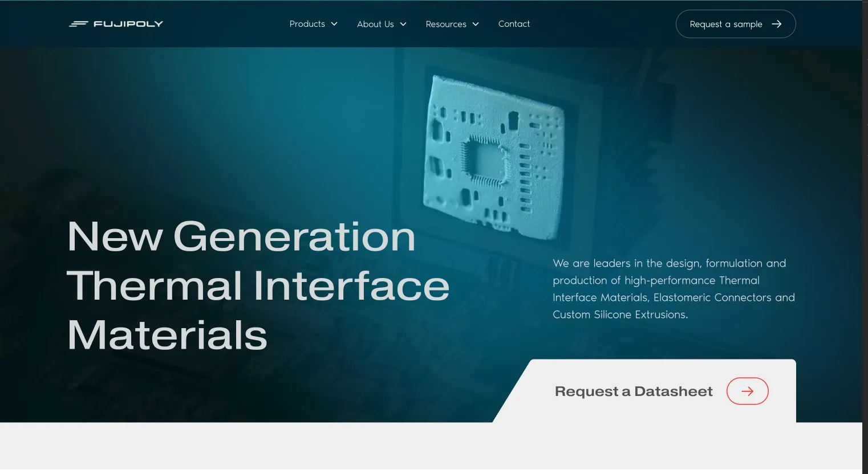This screenshot has height=474, width=868.
Task: Click the New Generation Thermal Interface Materials heading
Action: coord(258,285)
